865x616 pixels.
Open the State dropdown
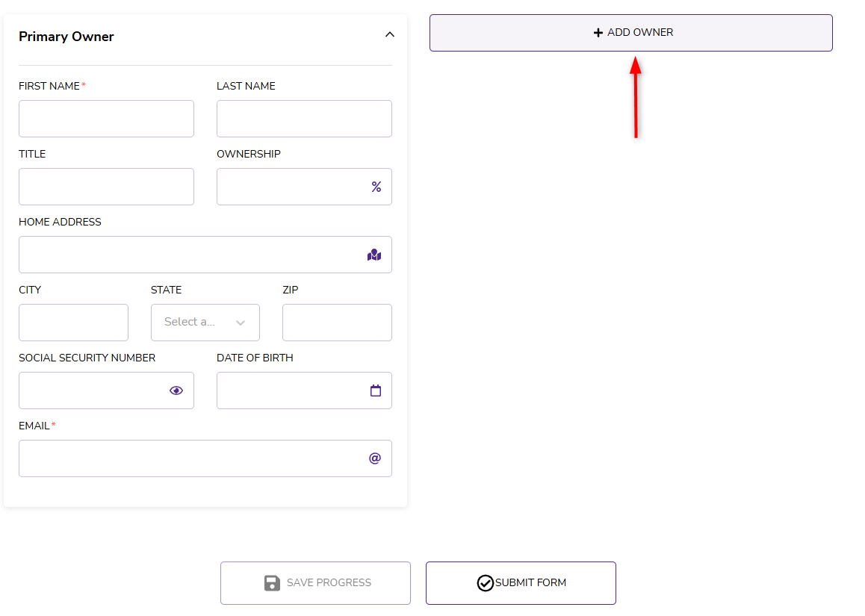click(198, 323)
